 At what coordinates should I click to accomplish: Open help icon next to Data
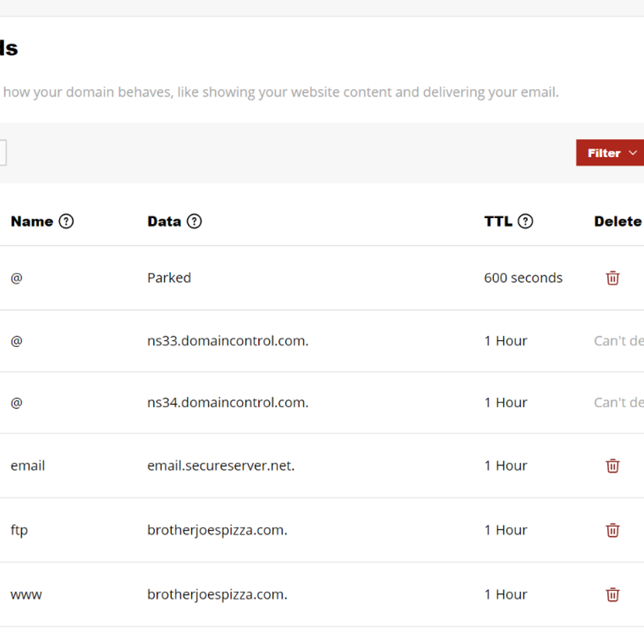tap(195, 221)
